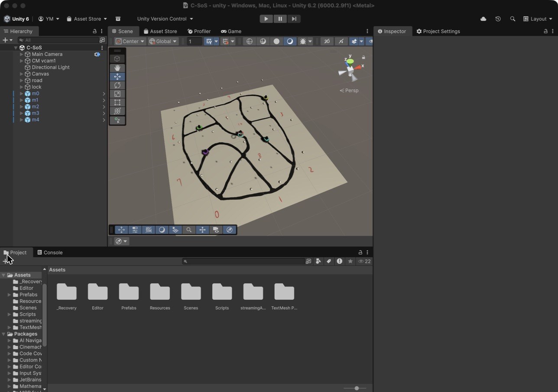Select the Move tool in scene toolbar
Image resolution: width=558 pixels, height=392 pixels.
coord(117,77)
